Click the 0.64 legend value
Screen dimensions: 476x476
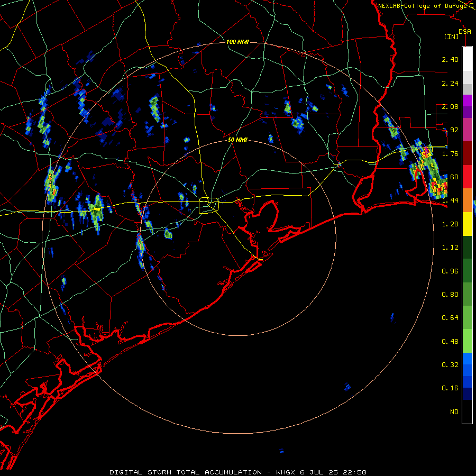click(x=450, y=318)
